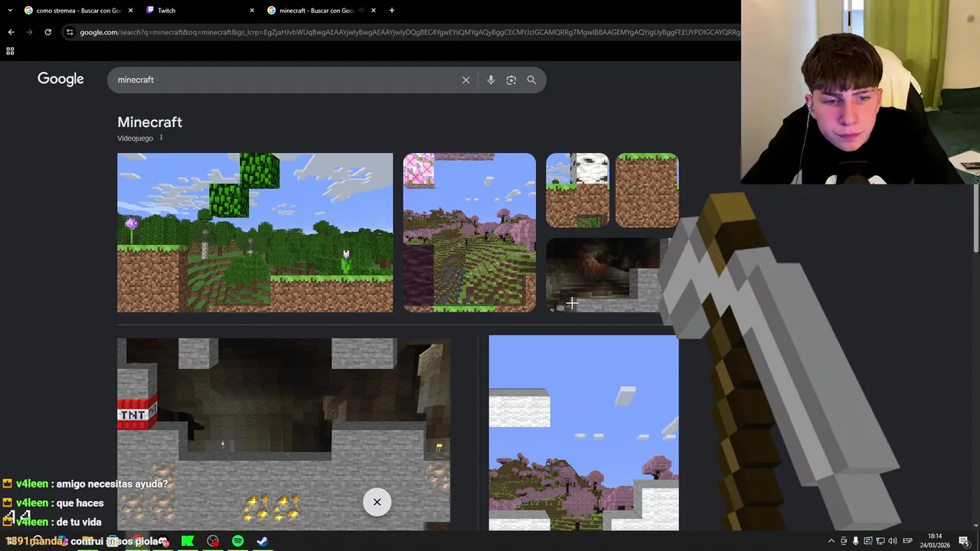The height and width of the screenshot is (551, 980).
Task: Click the gold ore sparkles in the cave
Action: 272,507
